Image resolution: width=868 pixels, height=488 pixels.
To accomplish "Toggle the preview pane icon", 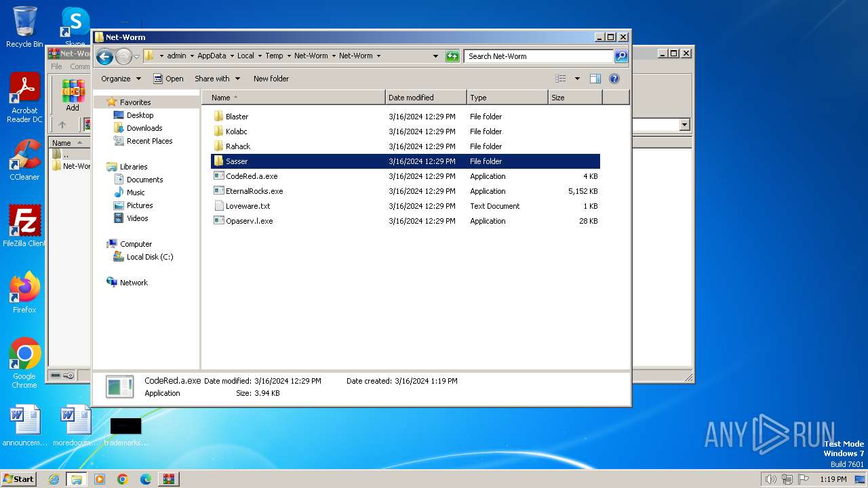I will coord(595,79).
